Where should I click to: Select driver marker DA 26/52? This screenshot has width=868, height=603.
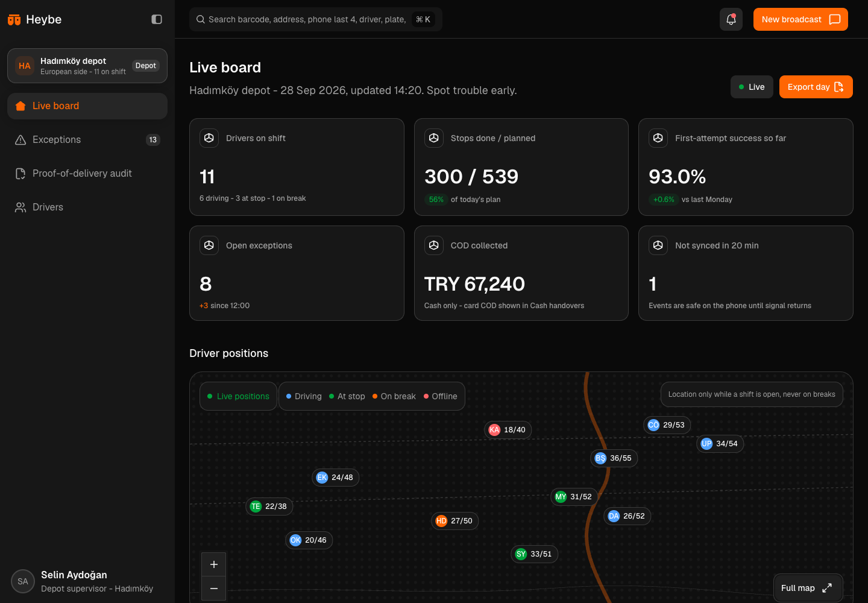pos(627,516)
